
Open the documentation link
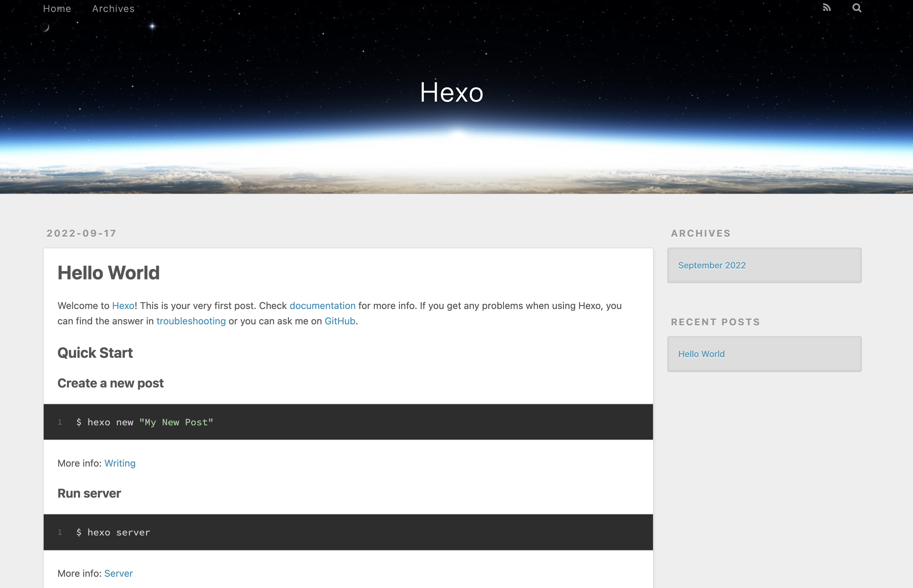click(322, 306)
